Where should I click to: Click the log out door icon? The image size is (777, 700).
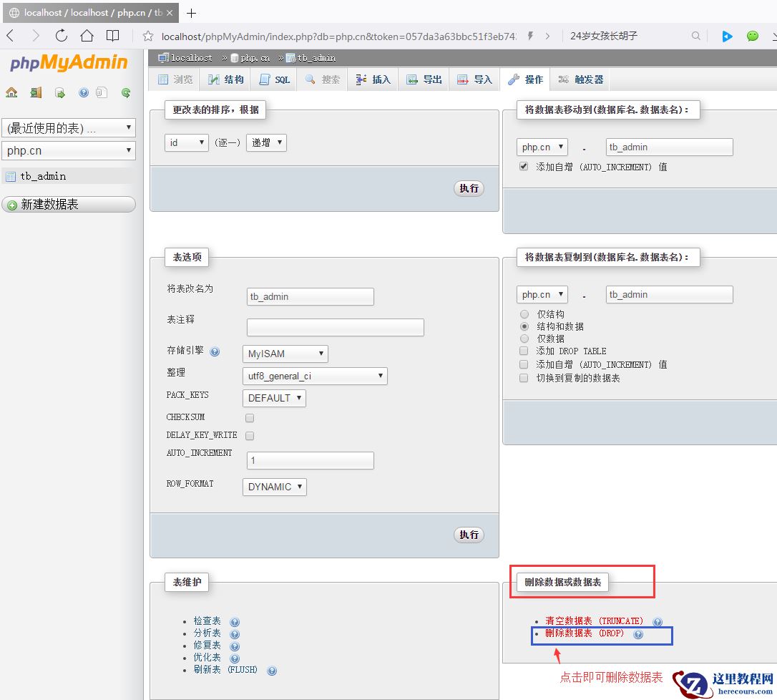[36, 93]
